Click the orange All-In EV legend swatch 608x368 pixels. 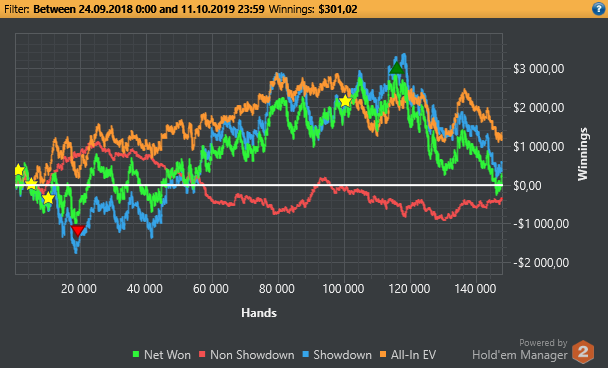(x=383, y=354)
